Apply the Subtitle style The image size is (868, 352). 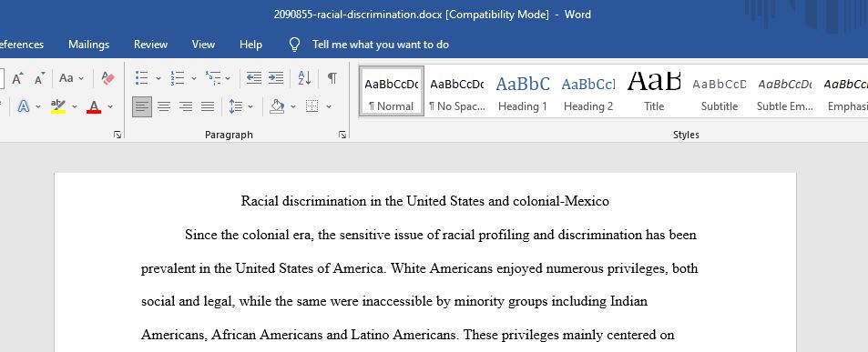[720, 91]
